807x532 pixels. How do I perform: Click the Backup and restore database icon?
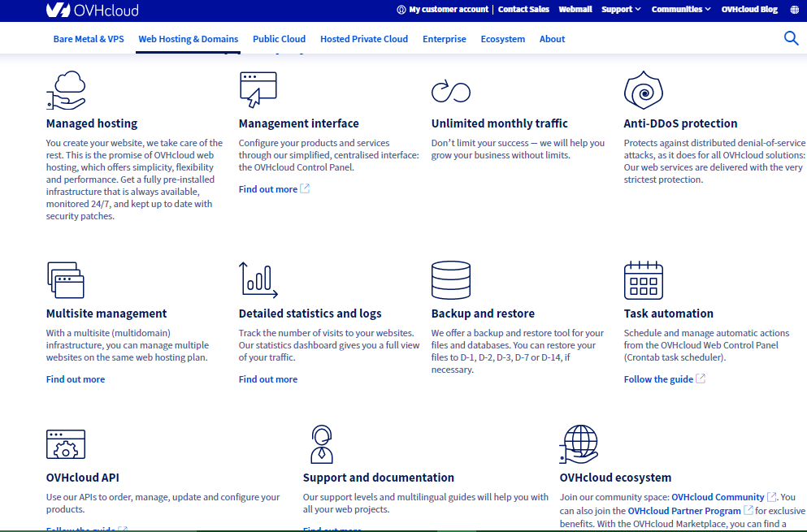click(451, 280)
